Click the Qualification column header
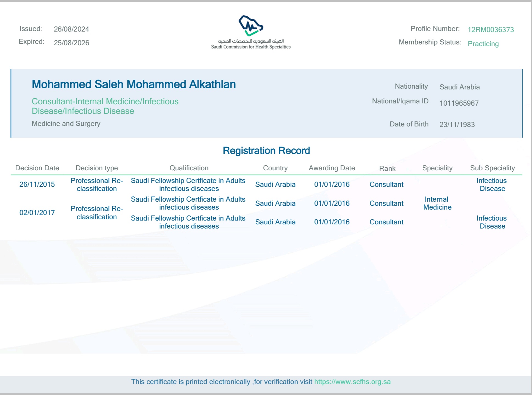Image resolution: width=532 pixels, height=395 pixels. pyautogui.click(x=189, y=168)
